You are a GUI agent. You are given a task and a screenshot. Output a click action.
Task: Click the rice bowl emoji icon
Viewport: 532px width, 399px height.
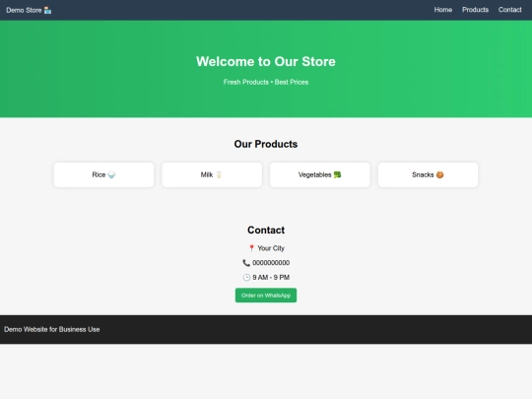coord(111,175)
